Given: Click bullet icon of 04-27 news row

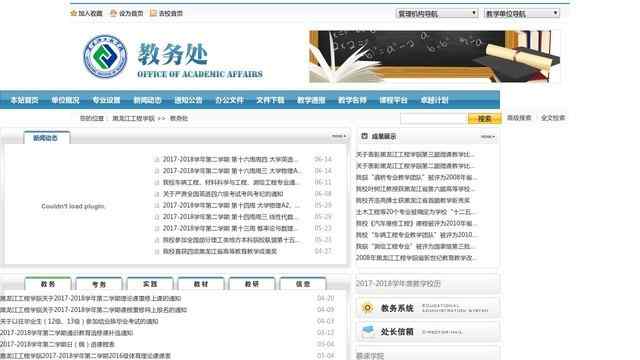Looking at the screenshot, I should 157,252.
